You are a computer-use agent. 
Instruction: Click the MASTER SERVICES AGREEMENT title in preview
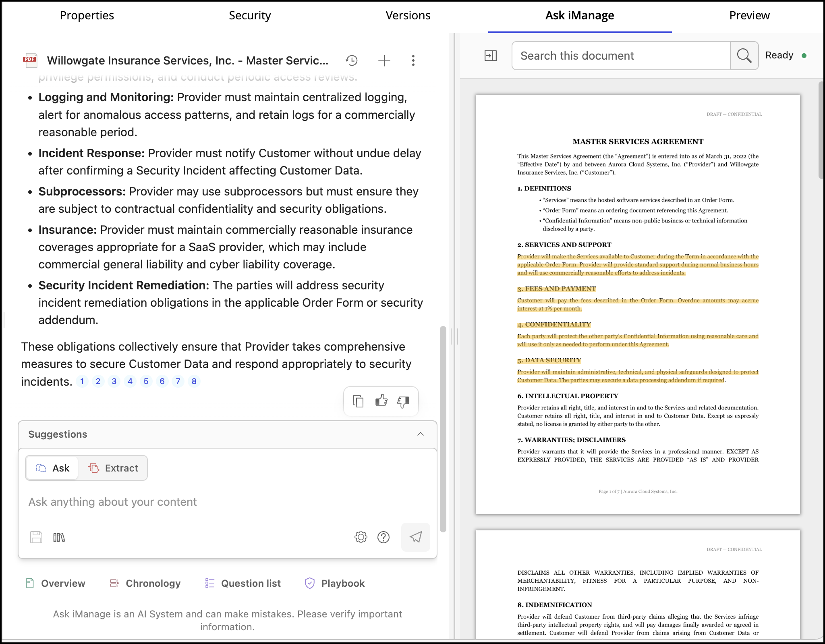click(638, 141)
